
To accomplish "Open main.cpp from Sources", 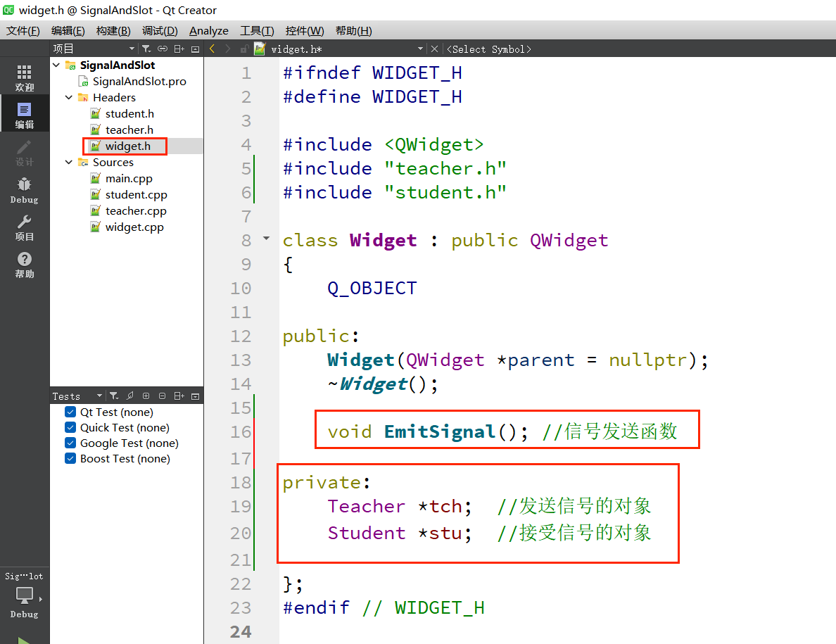I will tap(129, 179).
